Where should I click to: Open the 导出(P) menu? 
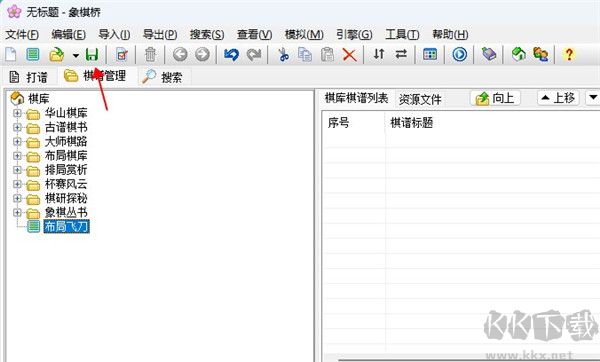coord(160,34)
